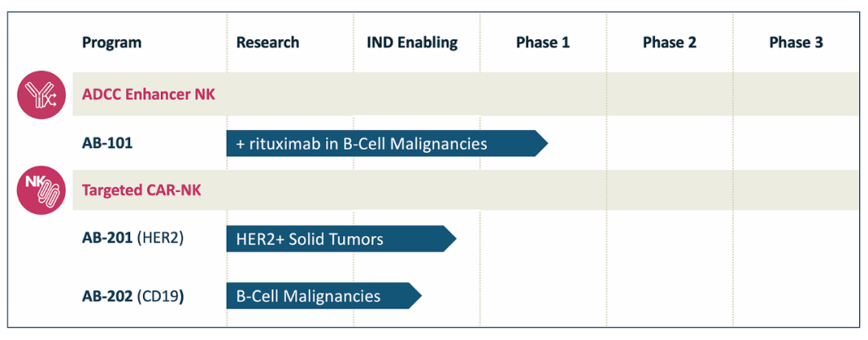Click the ADCC Enhancer NK section heading
Screen dimensions: 868x340
(x=149, y=95)
